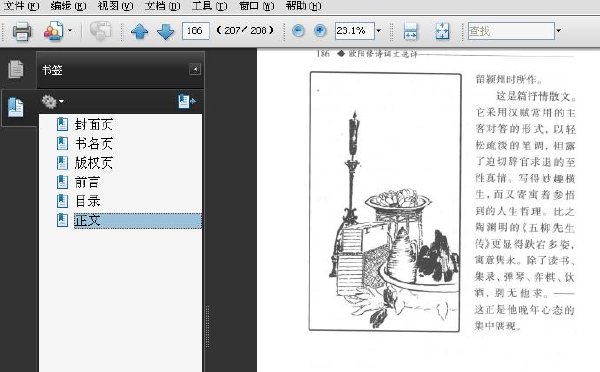Click the grayed-out review icon in toolbar

pyautogui.click(x=100, y=31)
